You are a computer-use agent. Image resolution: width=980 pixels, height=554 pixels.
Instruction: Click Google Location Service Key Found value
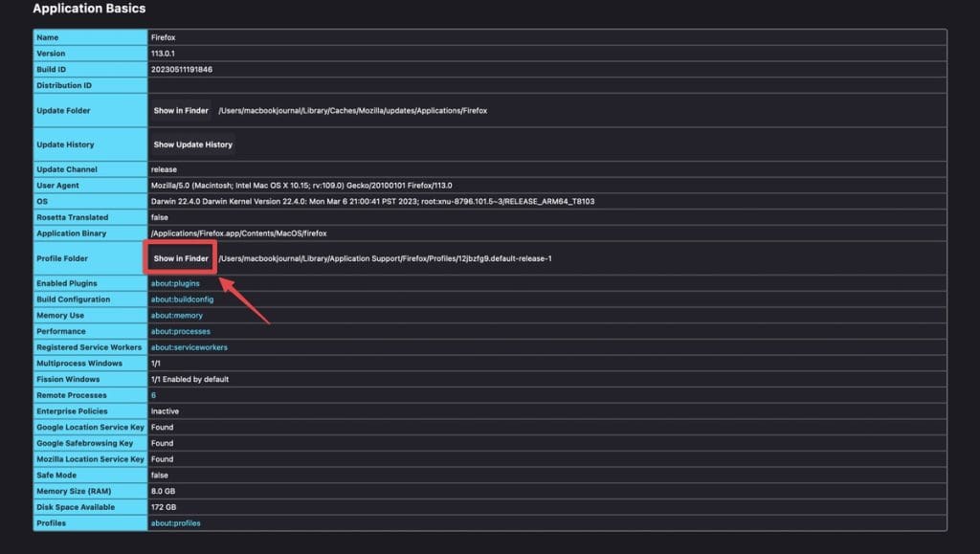(162, 427)
